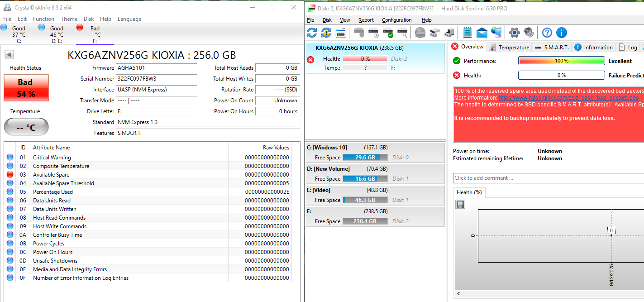Click the Attribute Name column header
644x302 pixels.
[x=129, y=148]
